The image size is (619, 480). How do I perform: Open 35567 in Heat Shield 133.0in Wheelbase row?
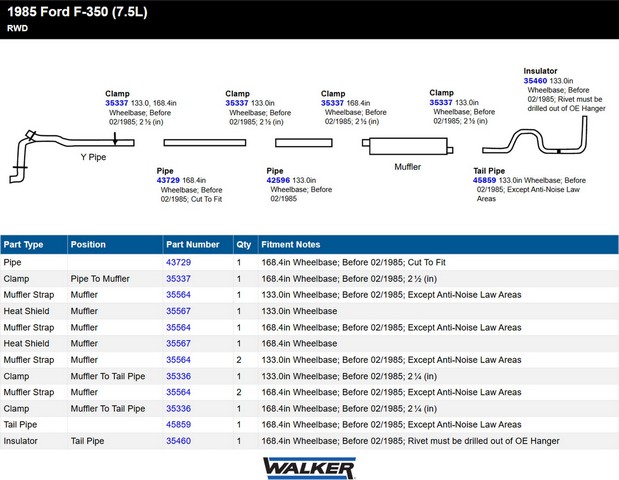click(x=178, y=311)
